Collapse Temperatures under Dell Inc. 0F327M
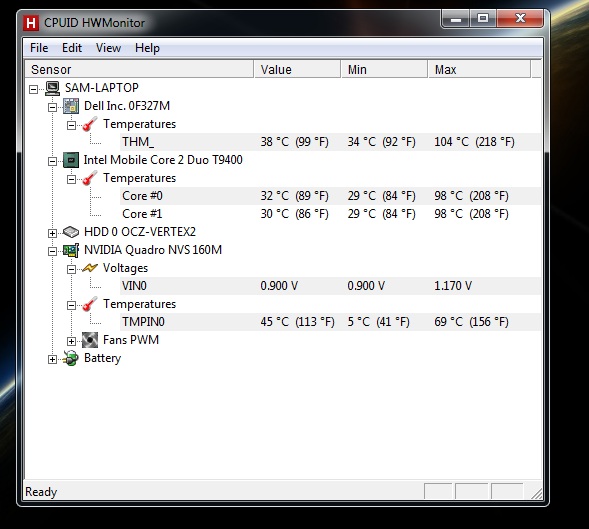 click(x=71, y=125)
